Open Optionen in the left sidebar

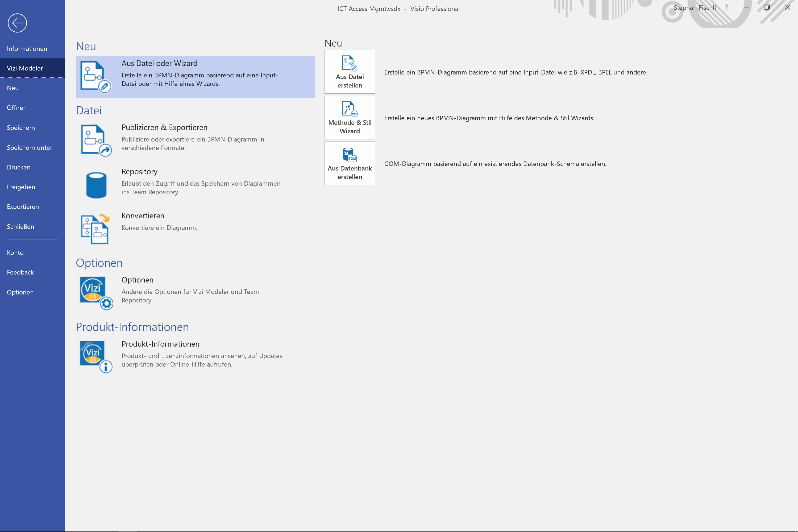click(x=32, y=292)
